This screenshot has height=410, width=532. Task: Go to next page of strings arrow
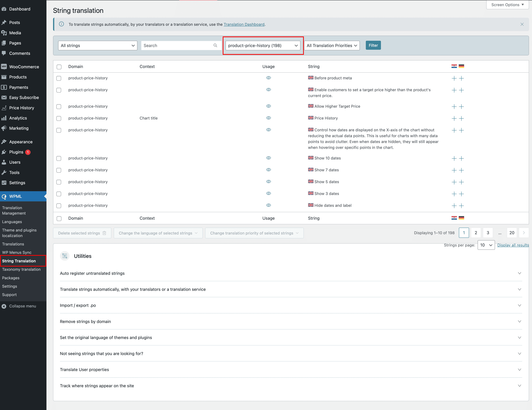(523, 233)
